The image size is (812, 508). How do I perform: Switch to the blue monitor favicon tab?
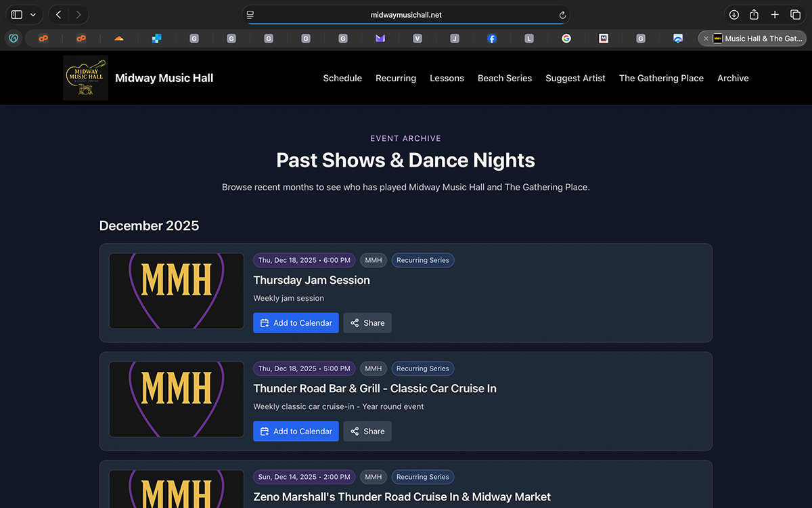[678, 39]
